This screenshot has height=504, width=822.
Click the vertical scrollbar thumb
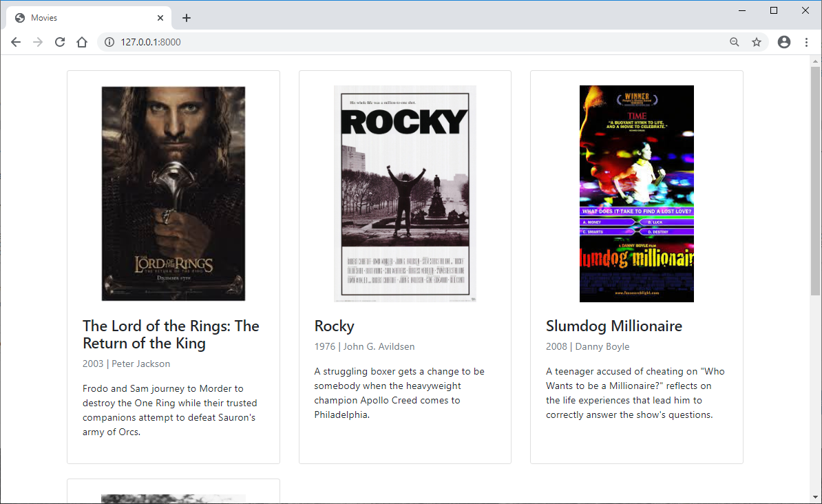(814, 181)
